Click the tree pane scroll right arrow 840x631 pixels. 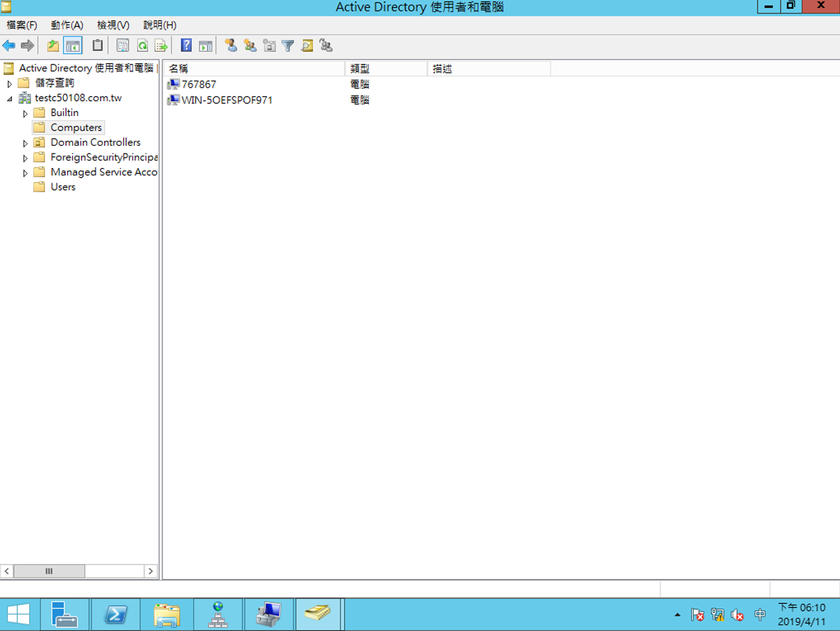coord(151,571)
